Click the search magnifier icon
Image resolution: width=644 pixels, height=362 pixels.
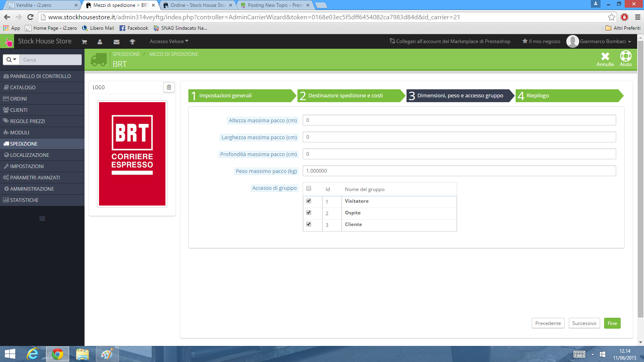coord(11,60)
